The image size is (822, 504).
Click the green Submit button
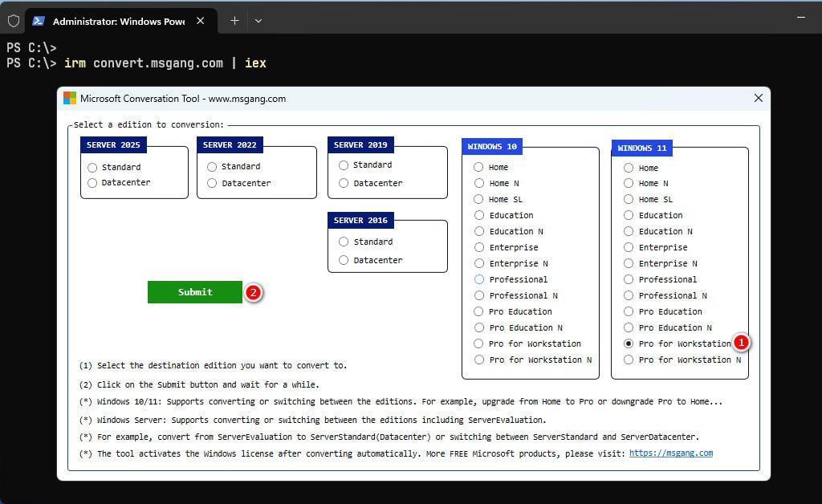[x=195, y=292]
